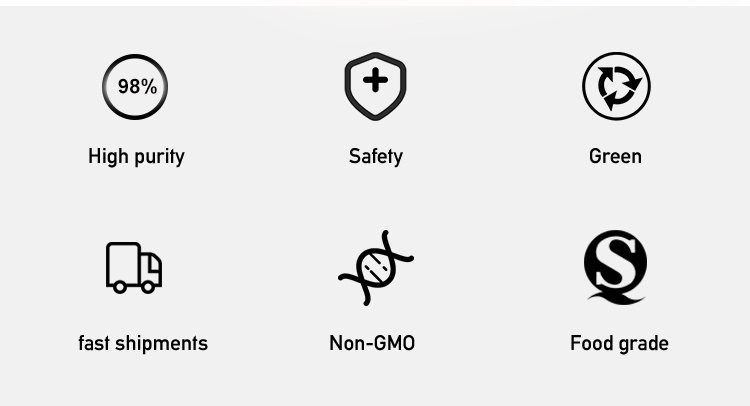
Task: Click the delivery truck icon
Action: click(134, 267)
